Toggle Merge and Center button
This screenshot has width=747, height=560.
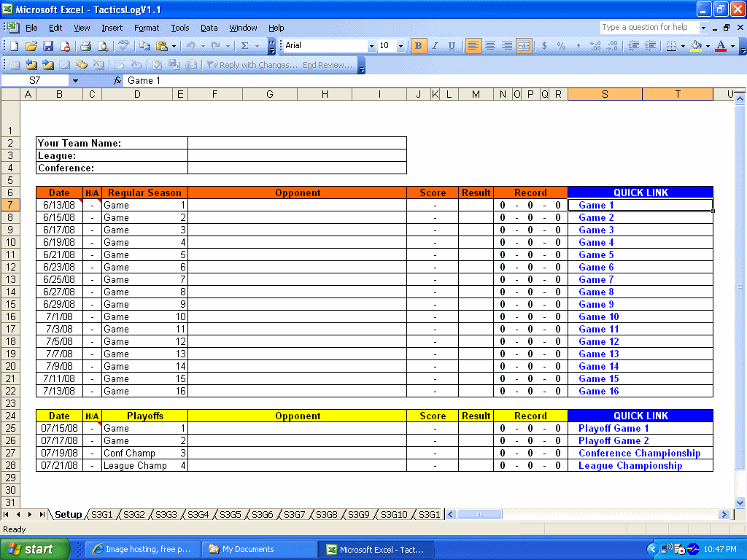click(524, 46)
